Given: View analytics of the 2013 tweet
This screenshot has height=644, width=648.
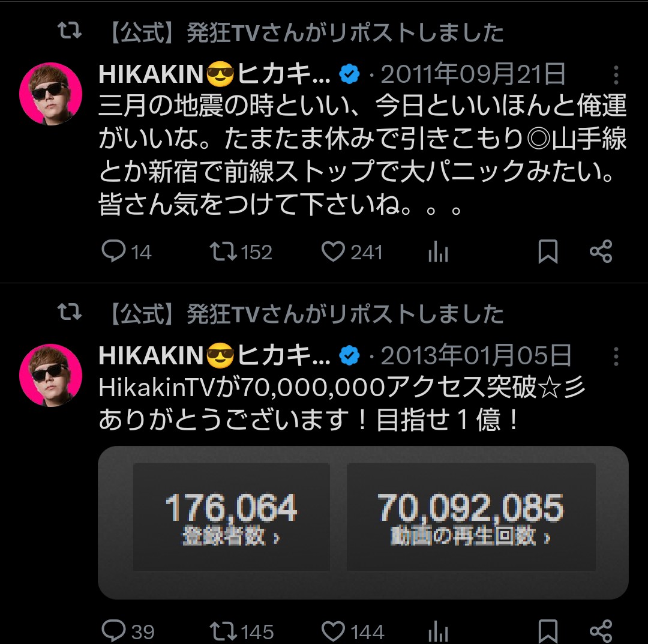Looking at the screenshot, I should tap(439, 631).
